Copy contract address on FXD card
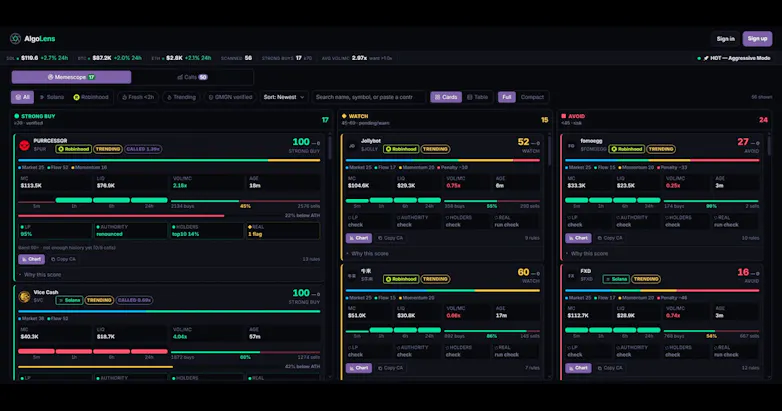Image resolution: width=782 pixels, height=411 pixels. coord(610,368)
